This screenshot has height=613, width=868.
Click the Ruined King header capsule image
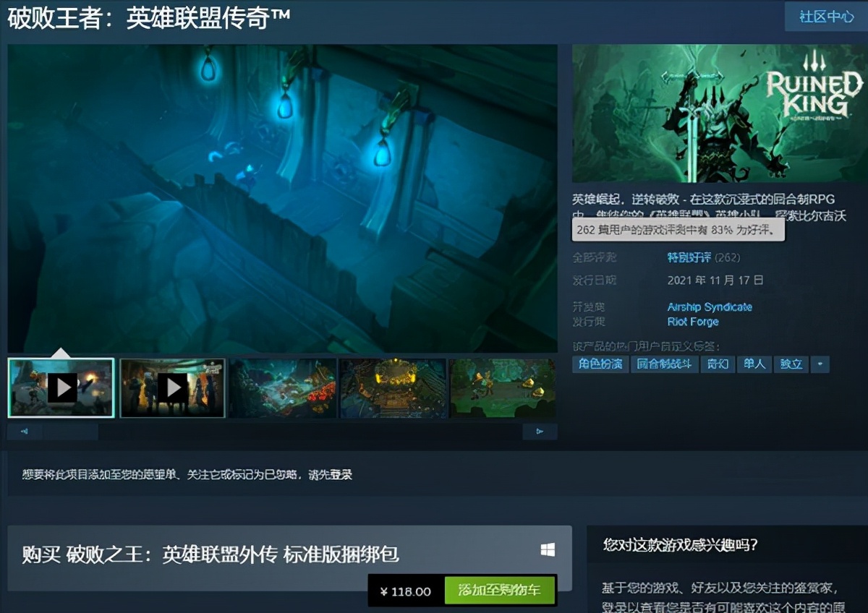coord(720,113)
